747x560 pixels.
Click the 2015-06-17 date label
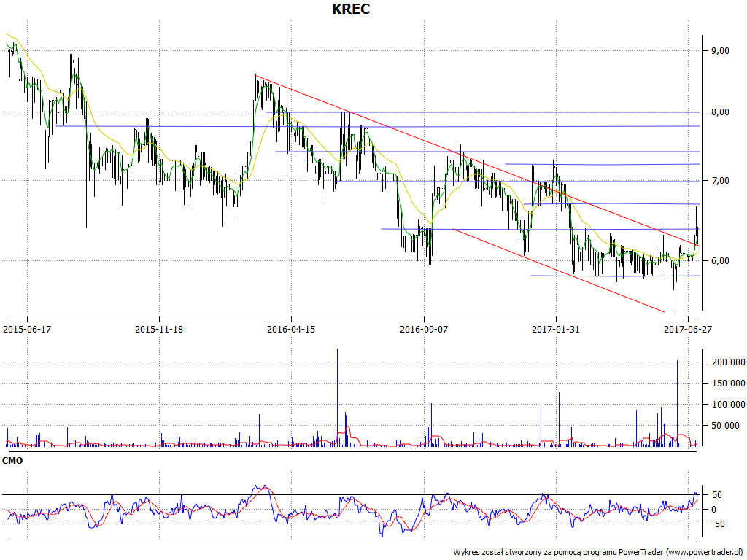pyautogui.click(x=27, y=329)
